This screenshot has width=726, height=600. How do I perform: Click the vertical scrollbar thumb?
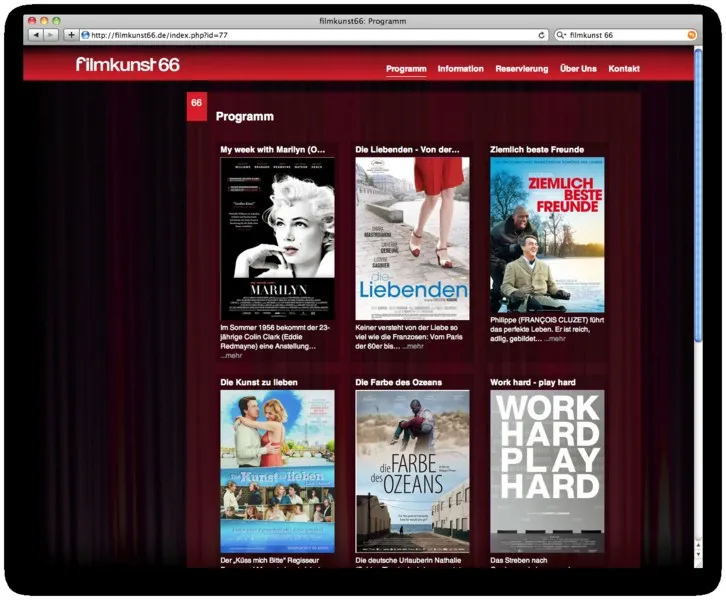pyautogui.click(x=698, y=195)
